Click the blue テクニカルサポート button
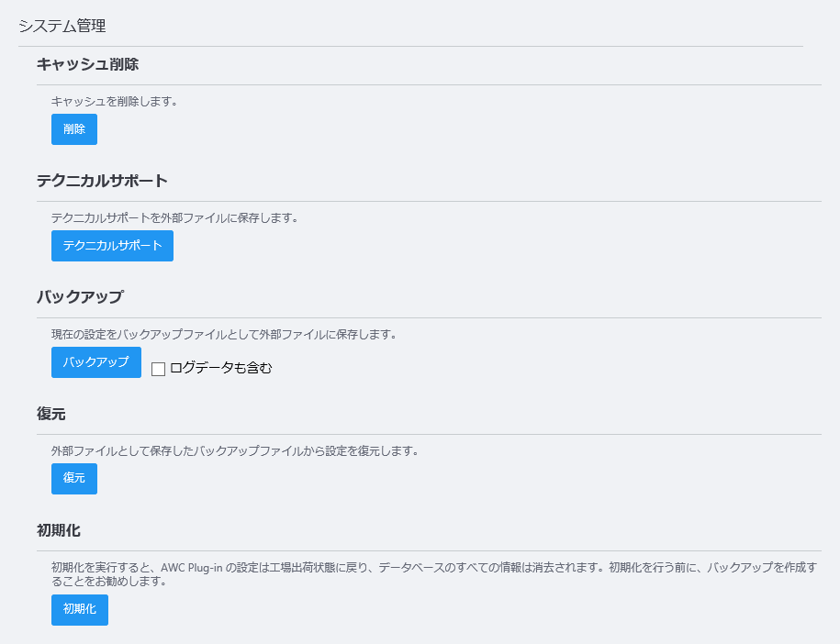840x644 pixels. (112, 246)
